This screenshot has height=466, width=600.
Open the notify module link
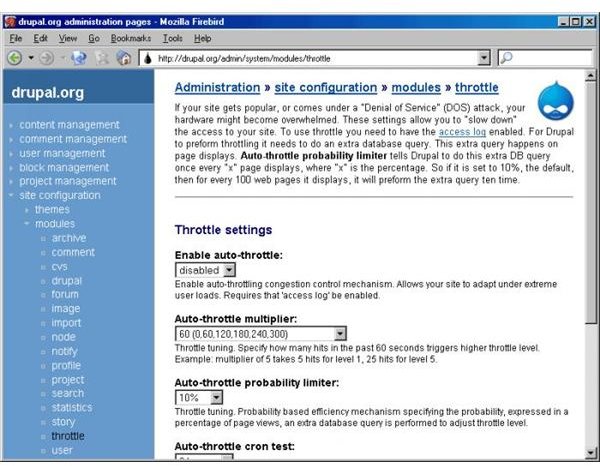64,351
